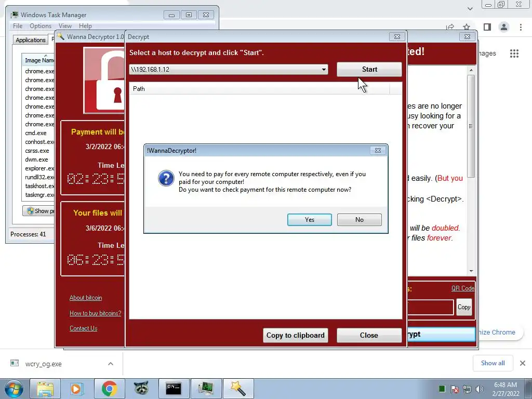The width and height of the screenshot is (532, 399).
Task: Click the blue question mark dialog icon
Action: point(166,179)
